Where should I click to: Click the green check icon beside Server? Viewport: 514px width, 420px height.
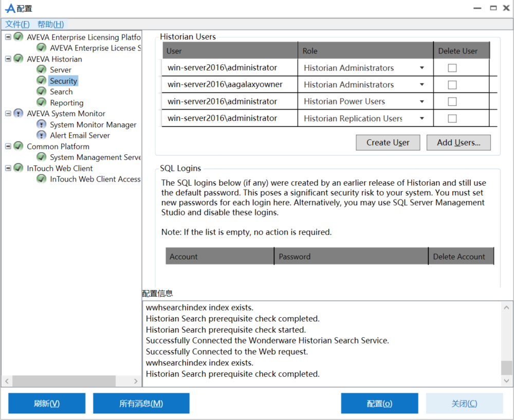[42, 69]
